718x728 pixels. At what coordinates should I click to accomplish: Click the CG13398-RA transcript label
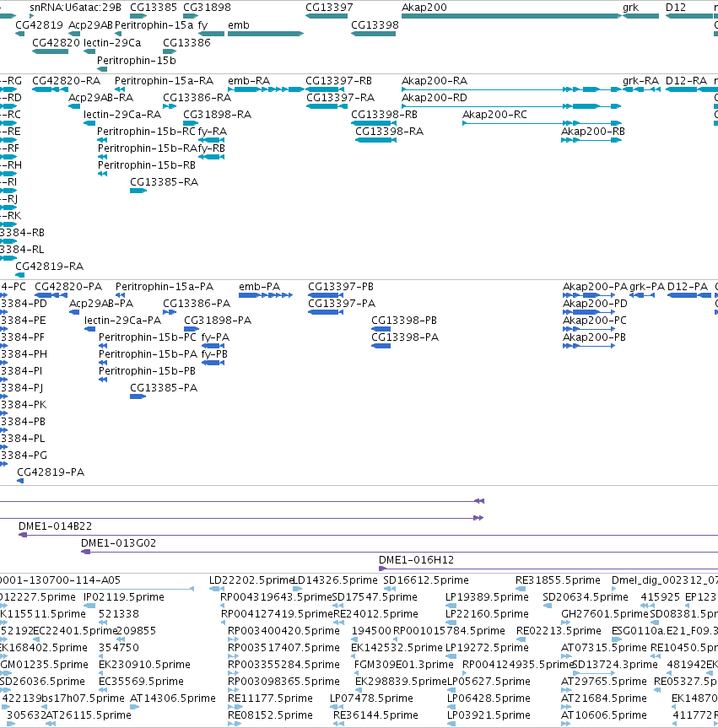389,132
